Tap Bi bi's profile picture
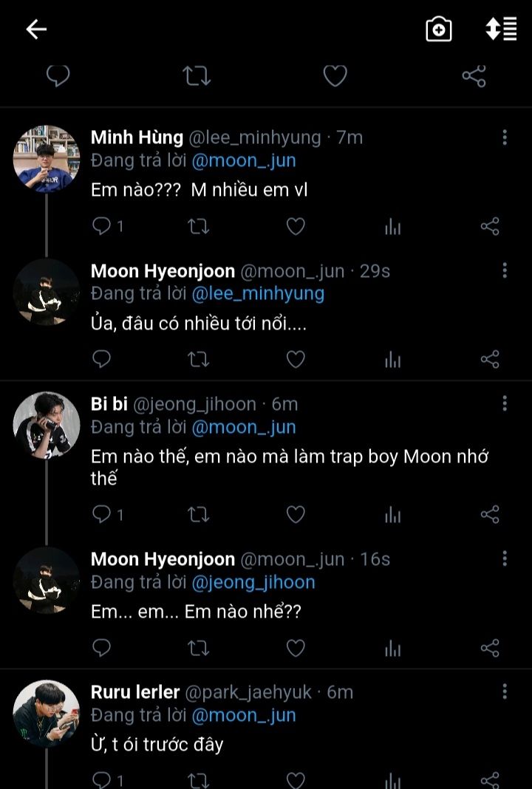 (47, 425)
